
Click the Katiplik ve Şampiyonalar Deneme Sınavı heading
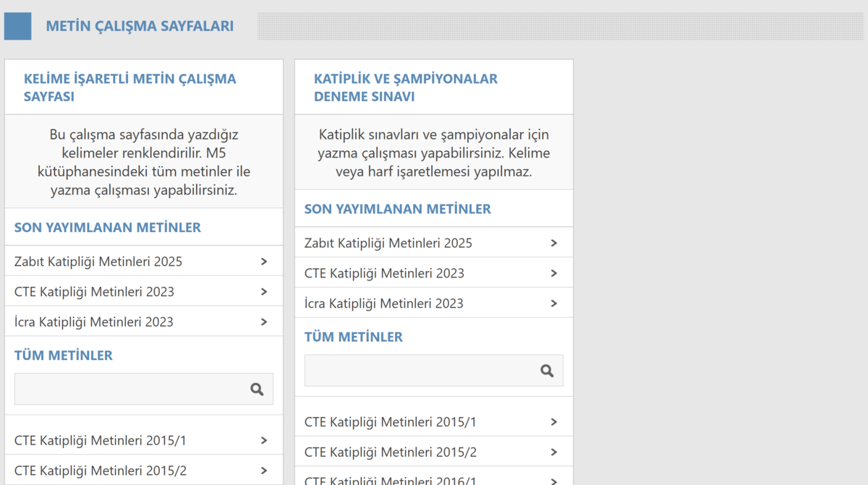406,87
